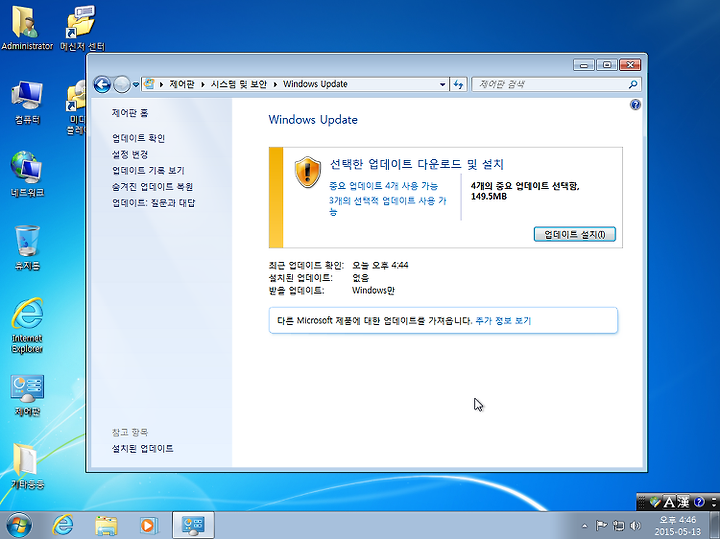Select the Administrator desktop folder icon
The width and height of the screenshot is (720, 539).
[x=27, y=28]
